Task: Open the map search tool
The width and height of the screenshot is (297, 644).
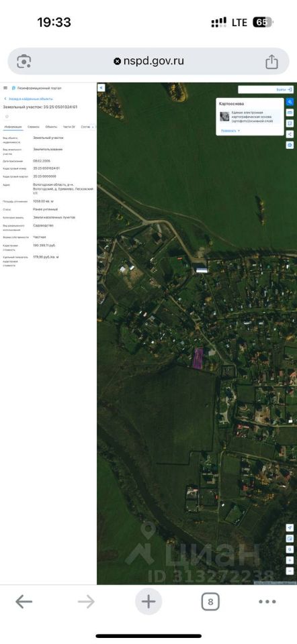Action: point(290,102)
